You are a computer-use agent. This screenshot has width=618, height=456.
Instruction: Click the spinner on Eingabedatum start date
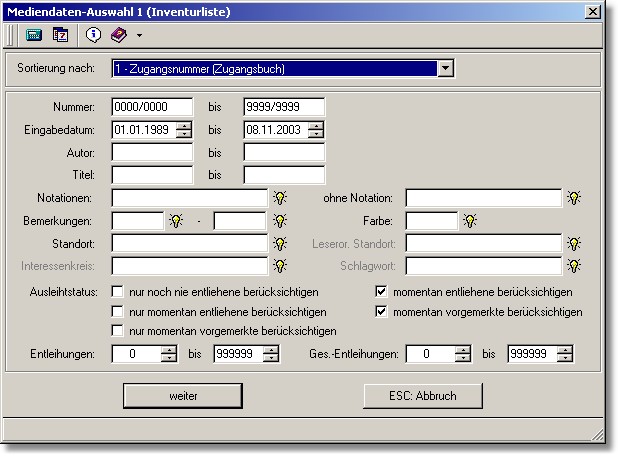coord(184,129)
